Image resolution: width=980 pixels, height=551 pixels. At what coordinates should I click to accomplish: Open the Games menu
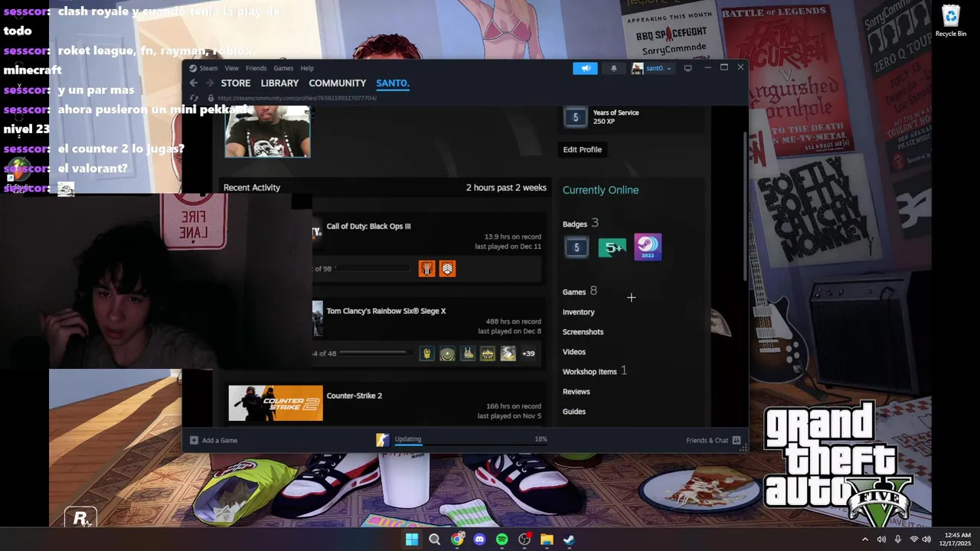[283, 68]
